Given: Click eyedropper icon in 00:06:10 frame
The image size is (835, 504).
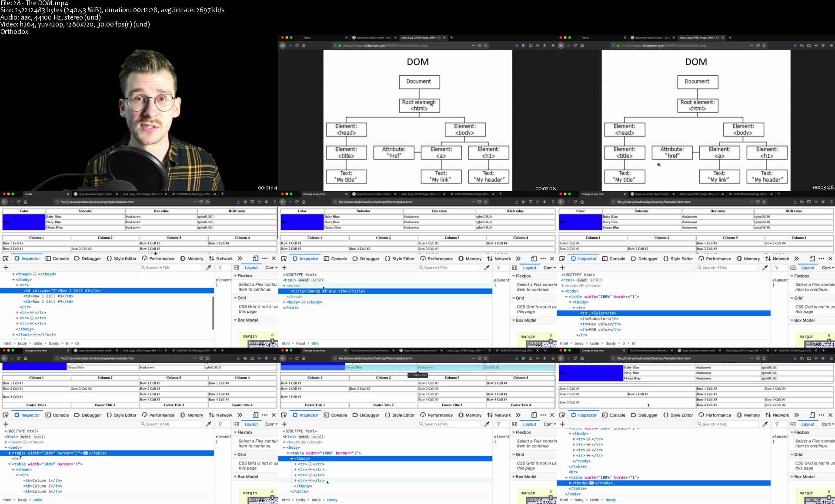Looking at the screenshot, I should click(x=487, y=268).
